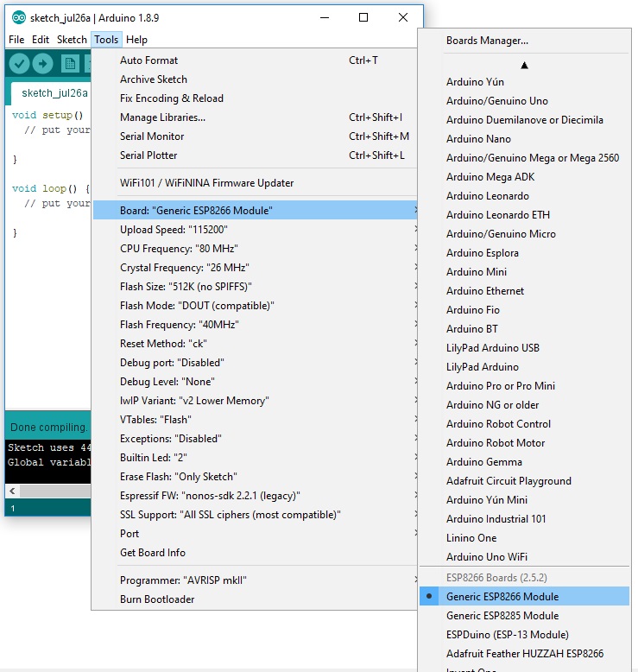The width and height of the screenshot is (638, 672).
Task: Choose Archive Sketch
Action: pos(255,79)
